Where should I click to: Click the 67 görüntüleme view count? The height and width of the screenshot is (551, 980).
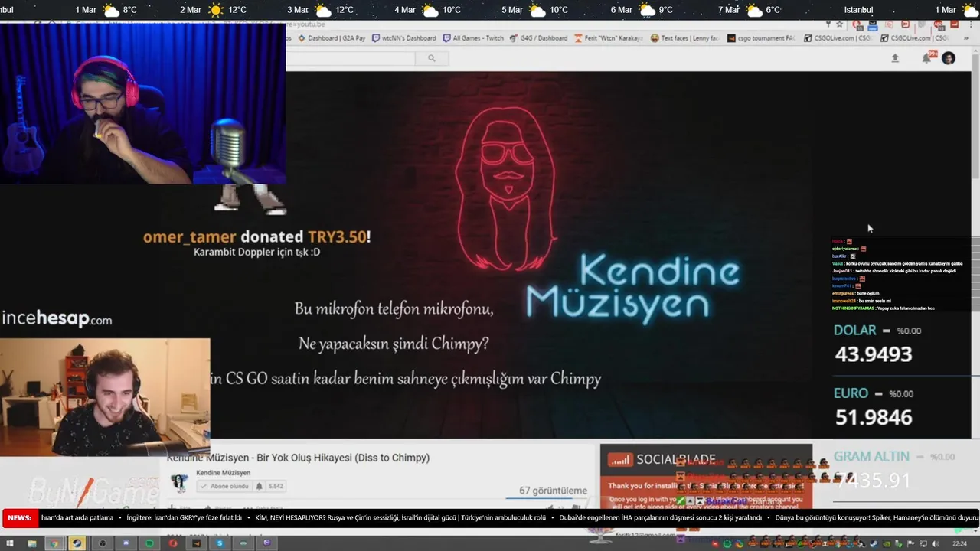[x=553, y=491]
